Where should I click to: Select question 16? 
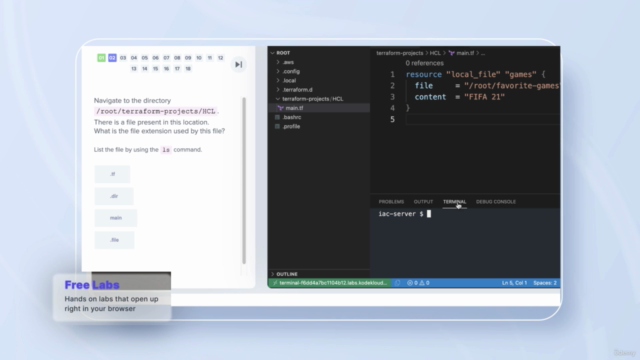tap(166, 69)
